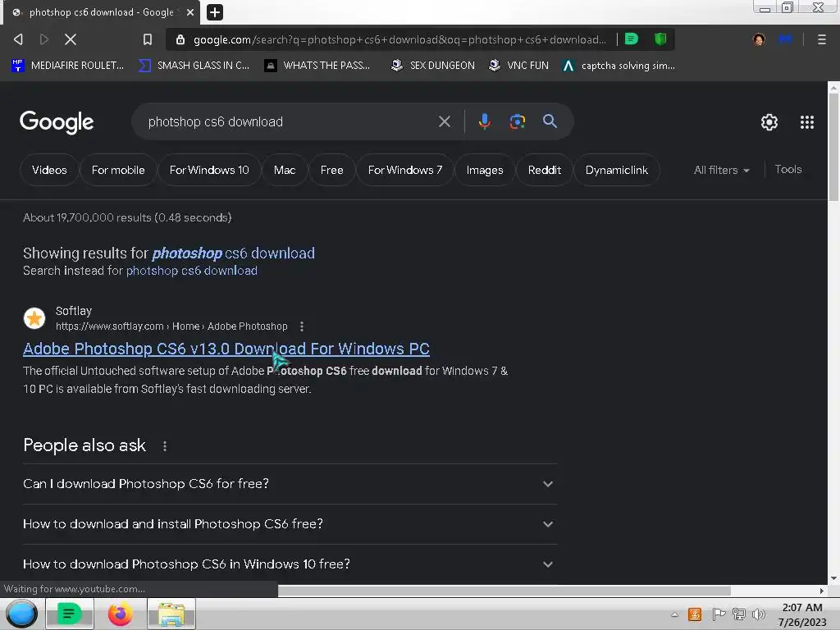Image resolution: width=840 pixels, height=630 pixels.
Task: Open the file explorer folder on taskbar
Action: click(x=171, y=614)
